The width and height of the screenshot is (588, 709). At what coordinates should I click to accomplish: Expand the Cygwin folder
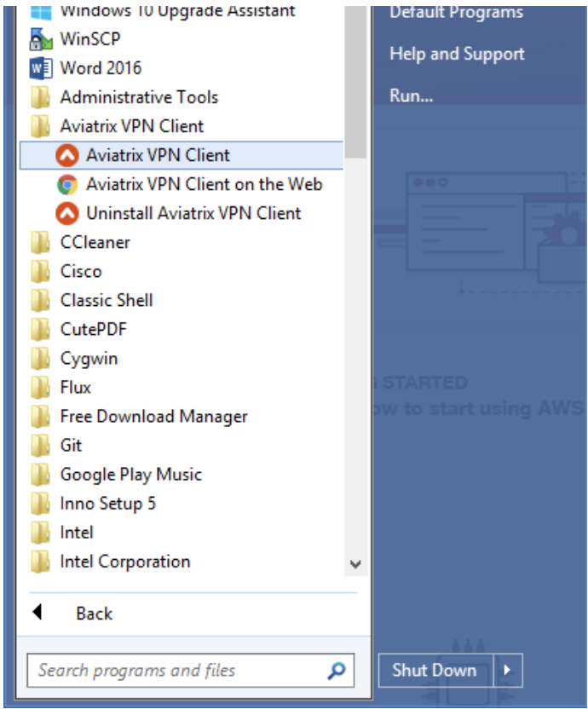click(89, 359)
